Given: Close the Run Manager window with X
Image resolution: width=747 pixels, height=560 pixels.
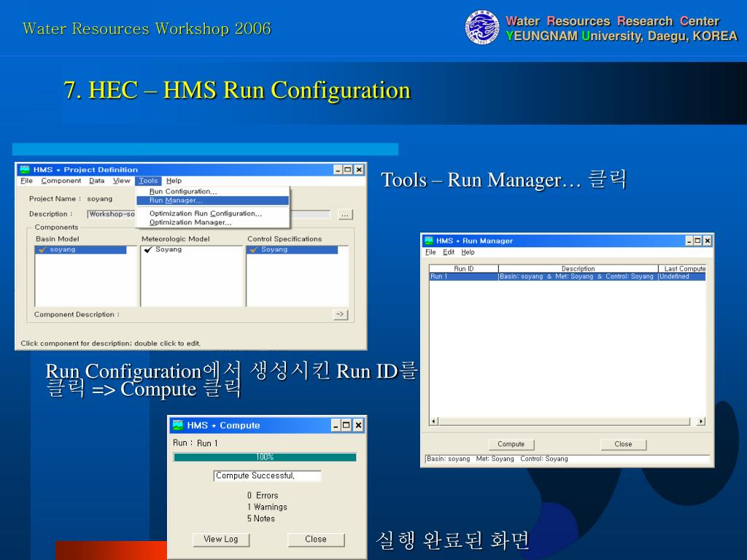Looking at the screenshot, I should coord(708,241).
